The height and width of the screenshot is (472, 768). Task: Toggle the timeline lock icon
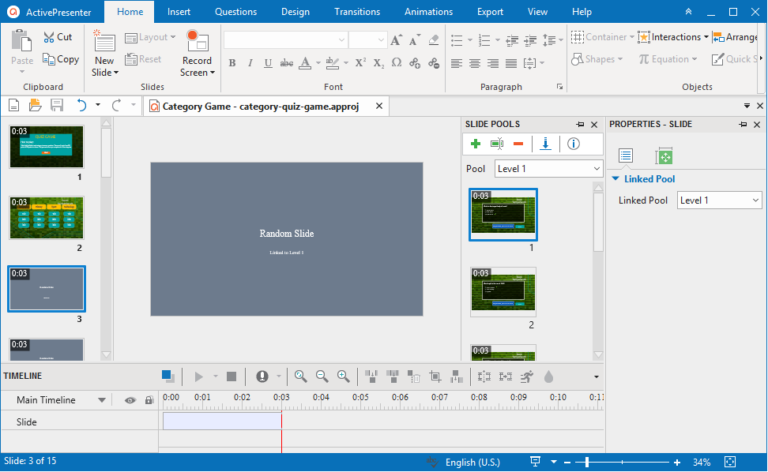pyautogui.click(x=149, y=401)
